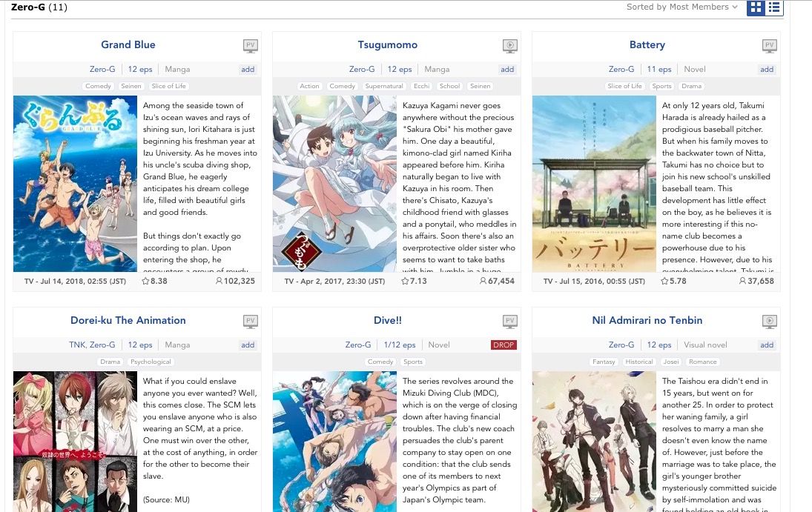Open the Tsugumomo cover image

[x=334, y=184]
